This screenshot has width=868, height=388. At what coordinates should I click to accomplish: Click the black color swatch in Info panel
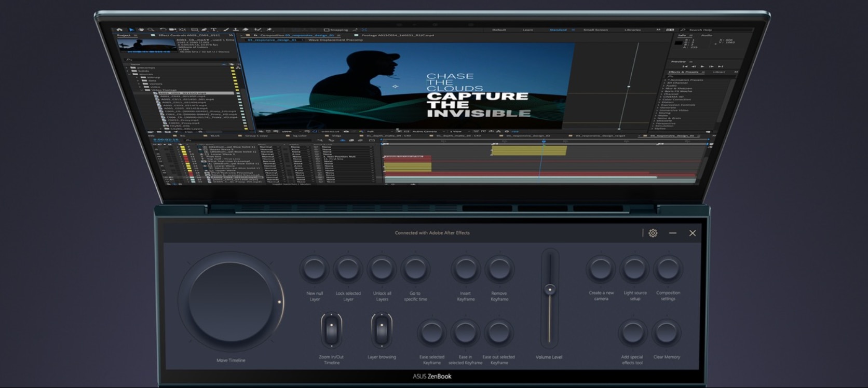(679, 43)
